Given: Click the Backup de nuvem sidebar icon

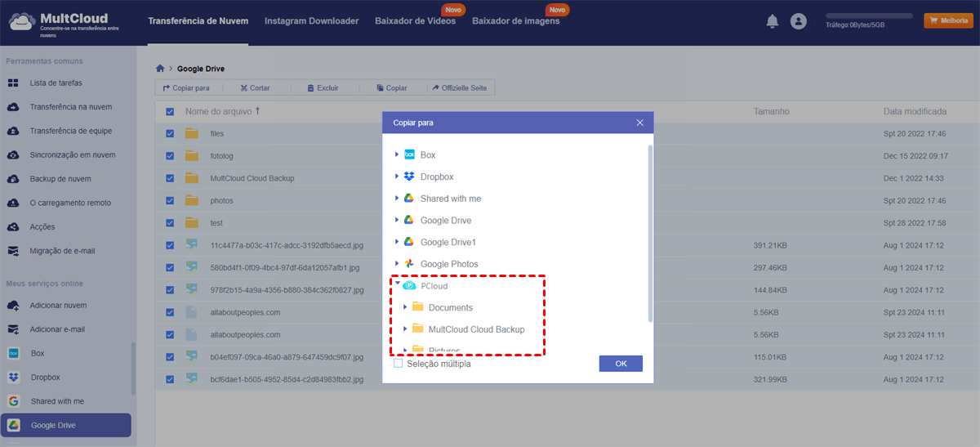Looking at the screenshot, I should pyautogui.click(x=13, y=179).
